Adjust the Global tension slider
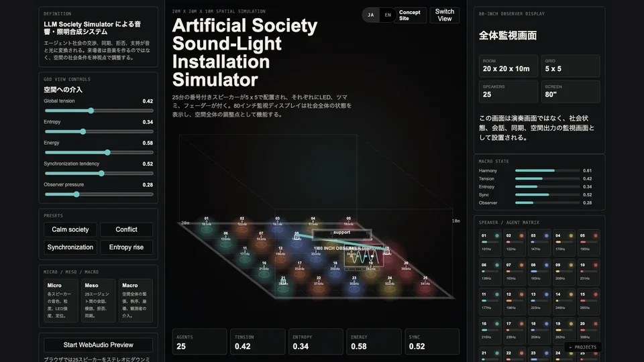644x362 pixels. pos(99,111)
